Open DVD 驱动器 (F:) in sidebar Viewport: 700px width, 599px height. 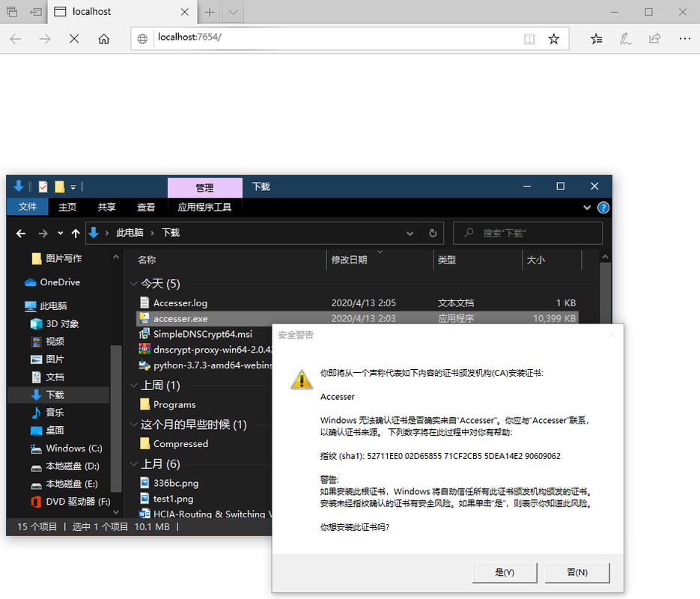pos(70,502)
